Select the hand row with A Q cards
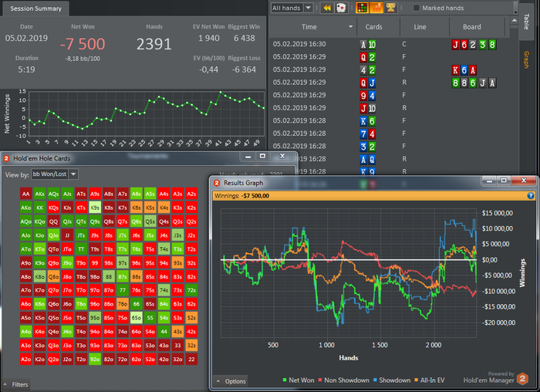This screenshot has height=392, width=540. pos(389,159)
